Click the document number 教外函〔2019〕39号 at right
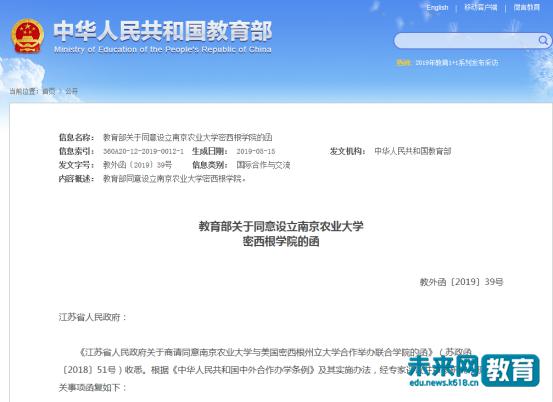Image resolution: width=553 pixels, height=402 pixels. point(461,282)
